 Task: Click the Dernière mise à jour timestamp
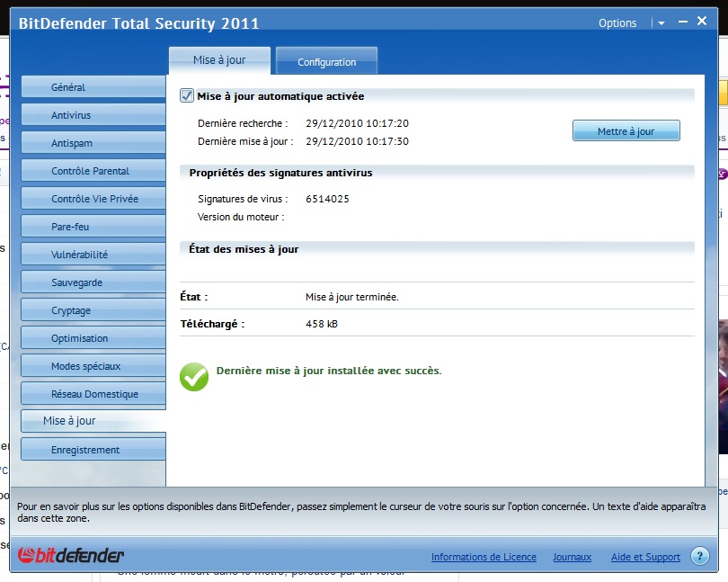(x=357, y=141)
